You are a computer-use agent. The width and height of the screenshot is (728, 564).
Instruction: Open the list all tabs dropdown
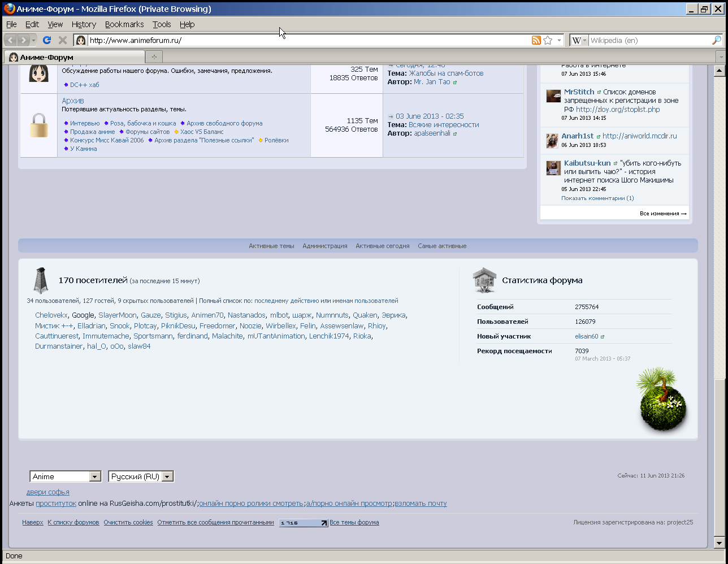click(x=720, y=57)
